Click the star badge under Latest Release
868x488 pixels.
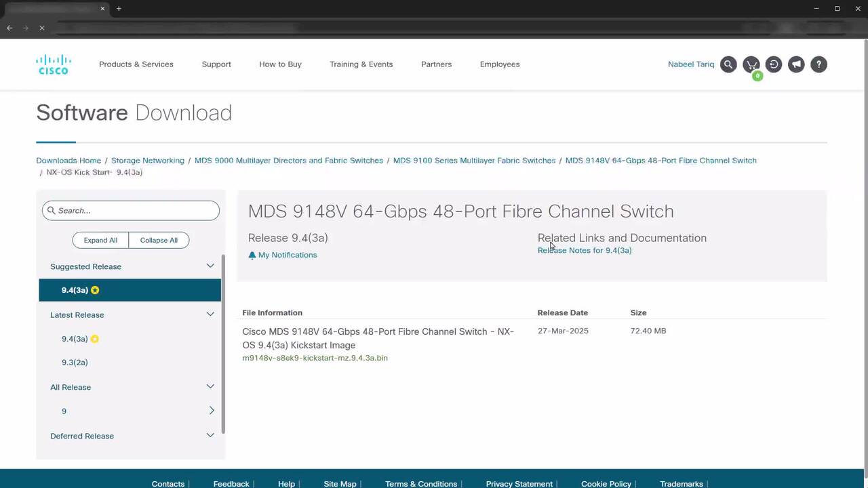point(95,339)
